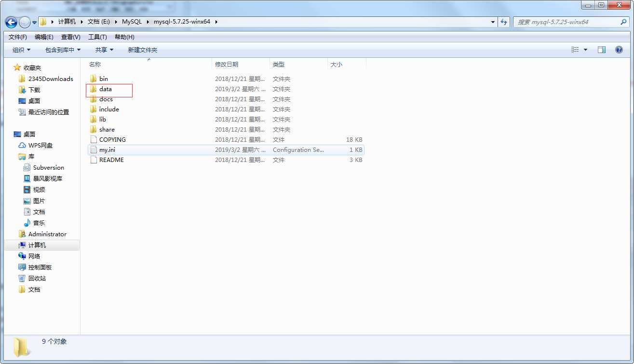
Task: Open 下载 folder in favorites
Action: point(34,90)
